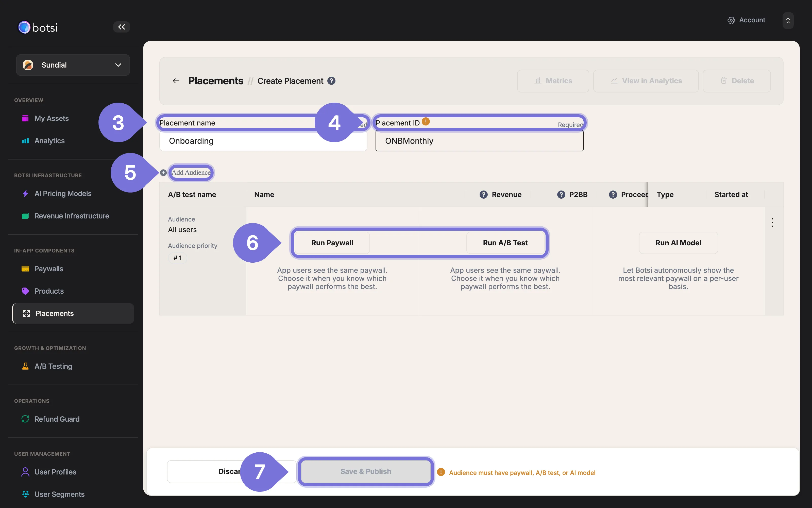Click the Placement name input field
This screenshot has width=812, height=508.
(x=263, y=141)
